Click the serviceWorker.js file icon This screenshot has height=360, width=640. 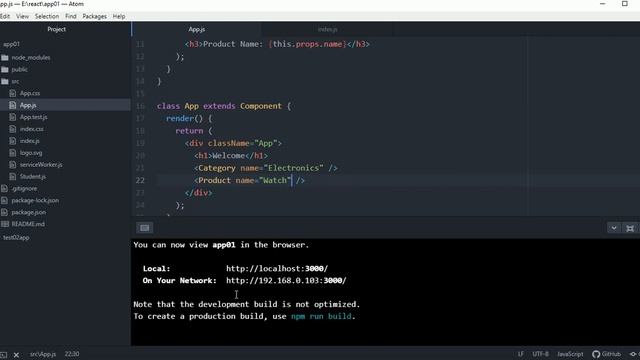[13, 164]
